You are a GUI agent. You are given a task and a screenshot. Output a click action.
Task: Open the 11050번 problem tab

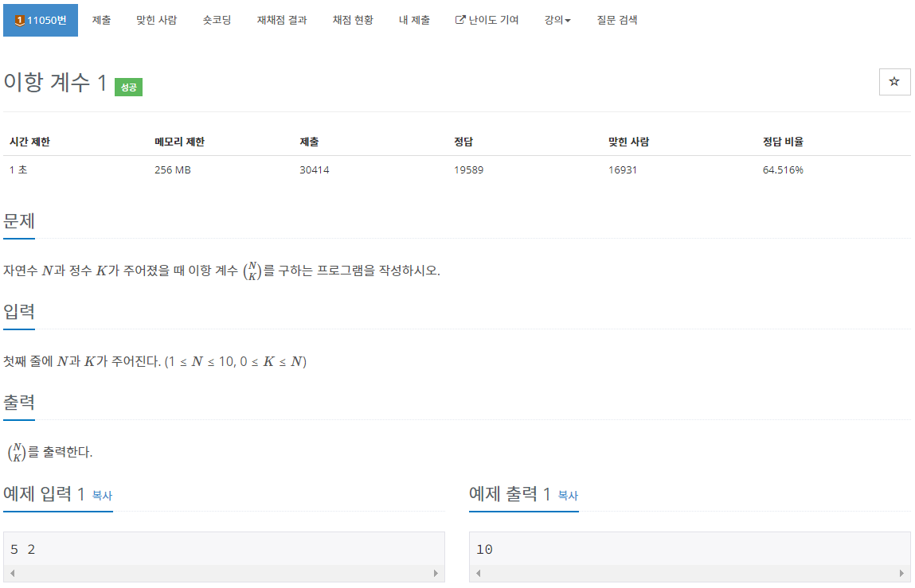(41, 21)
